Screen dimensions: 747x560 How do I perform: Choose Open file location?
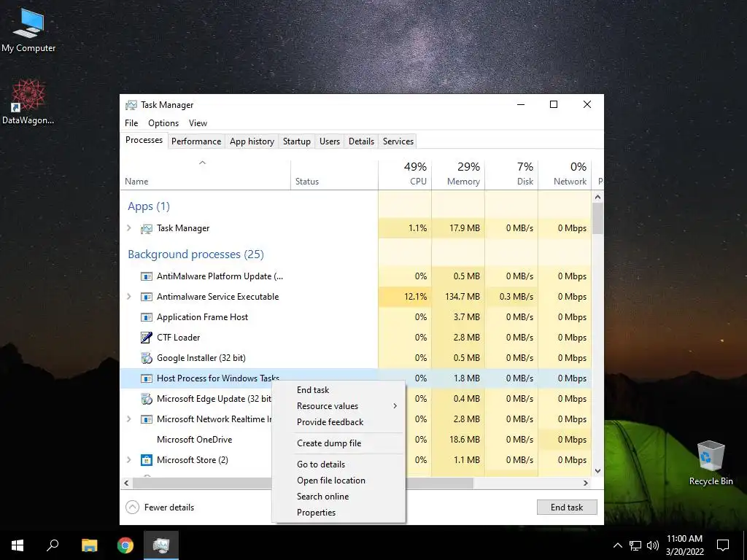point(339,481)
